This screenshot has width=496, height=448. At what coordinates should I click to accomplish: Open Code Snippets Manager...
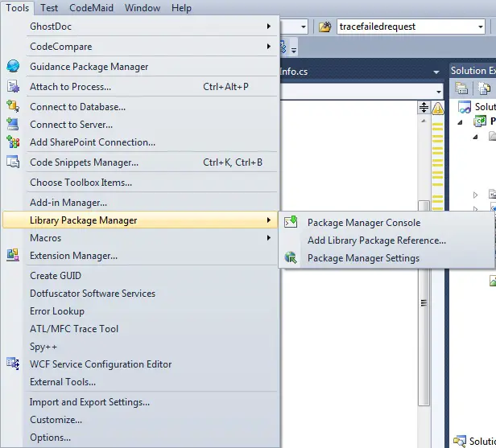[141, 162]
